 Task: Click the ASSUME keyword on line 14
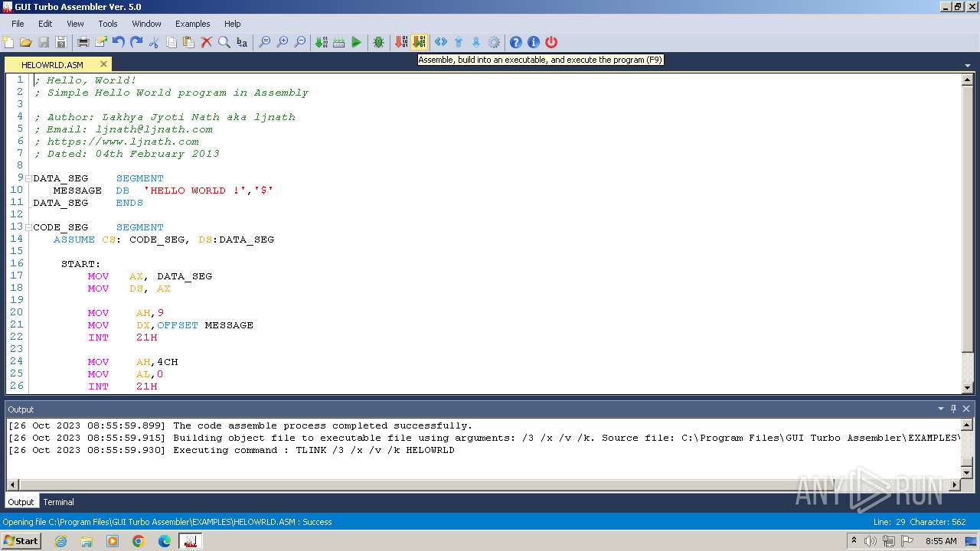(74, 240)
